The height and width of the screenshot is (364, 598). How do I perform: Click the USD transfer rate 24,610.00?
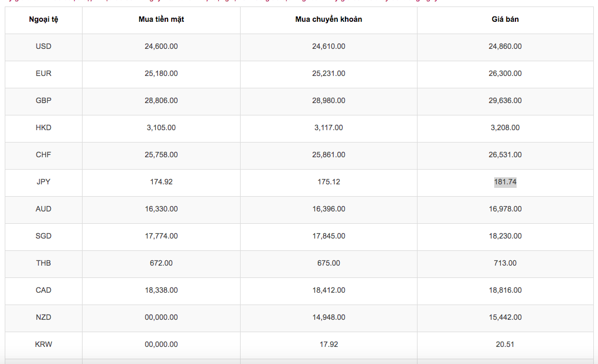(x=328, y=47)
